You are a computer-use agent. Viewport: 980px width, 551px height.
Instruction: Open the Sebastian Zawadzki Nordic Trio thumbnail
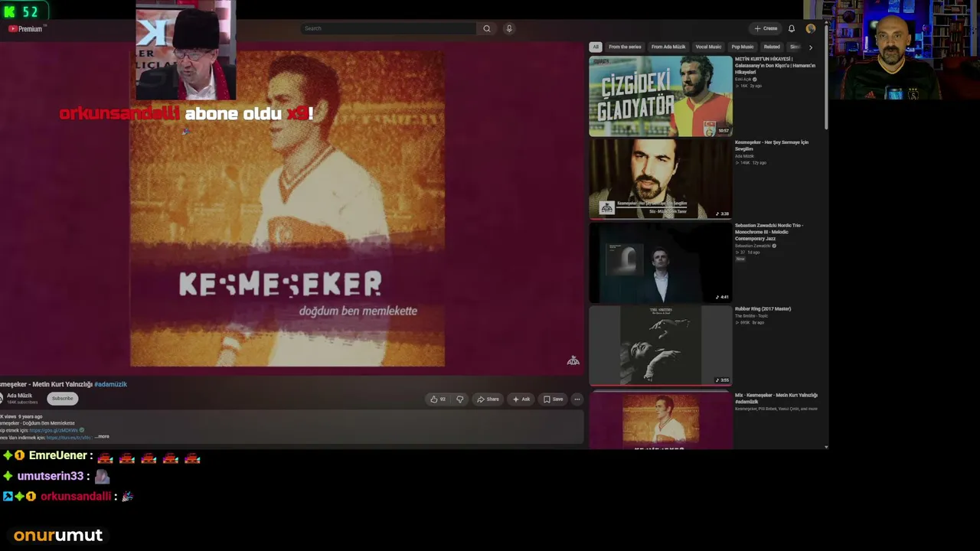pyautogui.click(x=660, y=262)
